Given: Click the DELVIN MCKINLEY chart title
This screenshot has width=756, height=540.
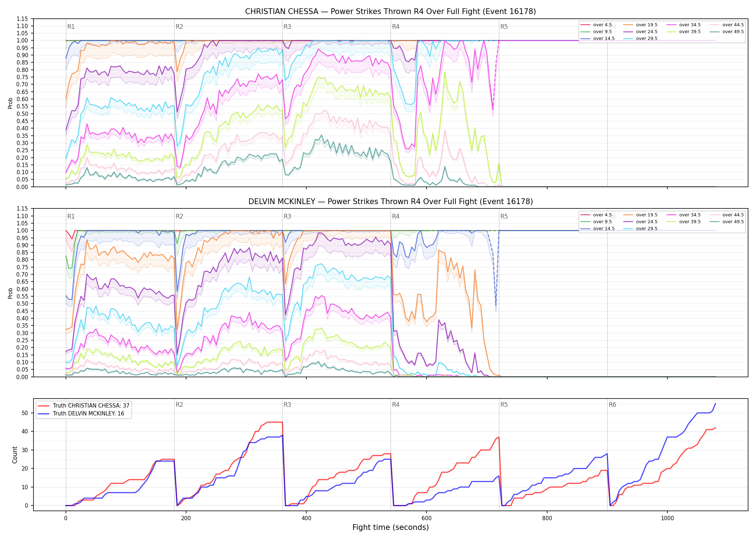Looking at the screenshot, I should point(391,202).
